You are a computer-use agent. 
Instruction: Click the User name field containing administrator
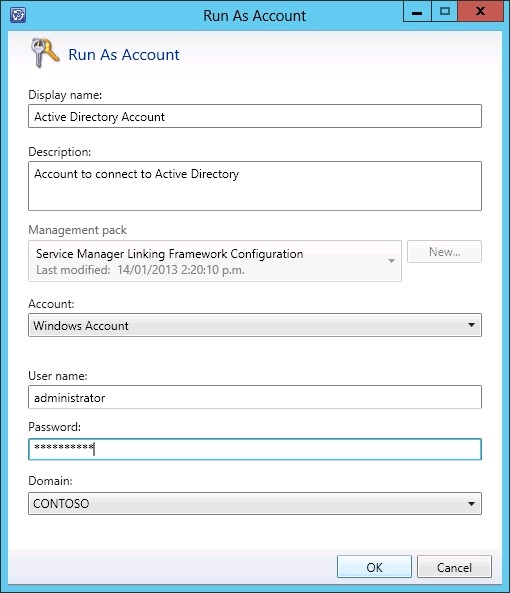pos(255,397)
